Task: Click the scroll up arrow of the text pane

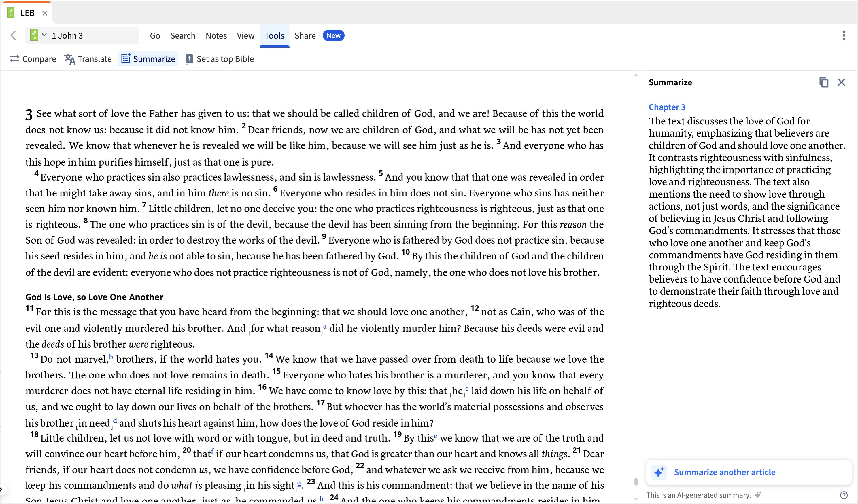Action: (636, 75)
